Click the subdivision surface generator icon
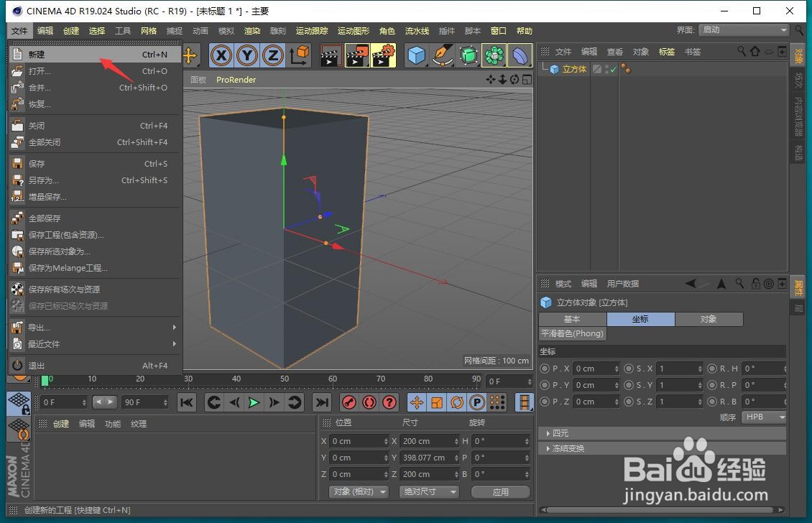The width and height of the screenshot is (812, 523). (x=469, y=55)
